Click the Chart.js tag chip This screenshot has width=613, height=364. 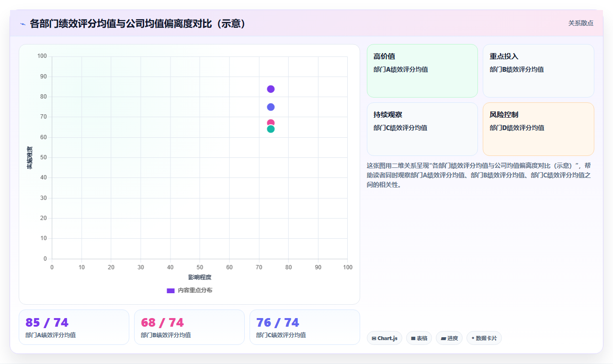point(385,338)
